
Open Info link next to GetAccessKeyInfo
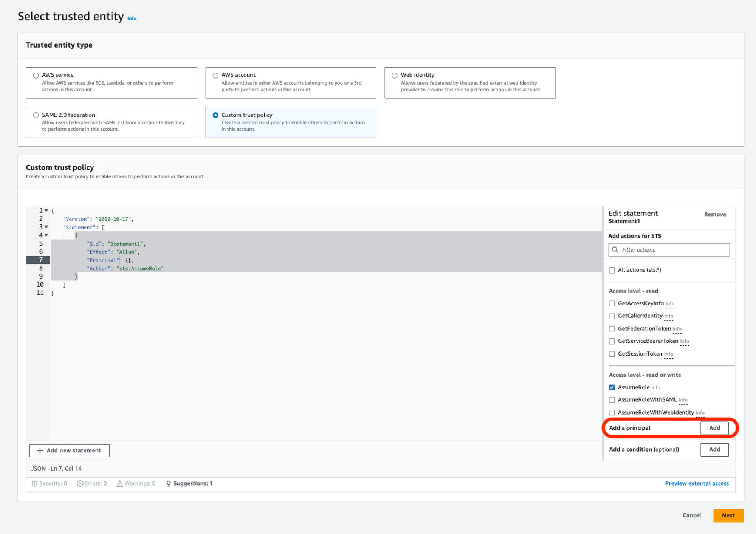click(x=670, y=304)
